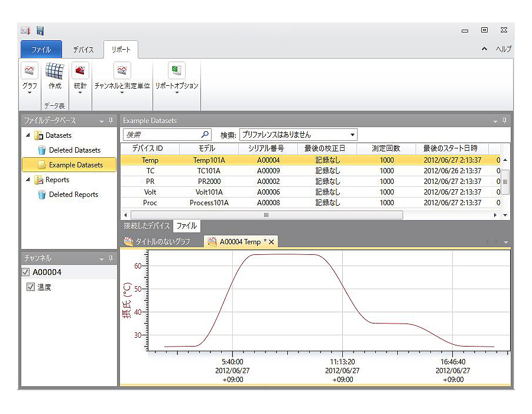
Task: Click the save floppy disk icon
Action: point(40,31)
